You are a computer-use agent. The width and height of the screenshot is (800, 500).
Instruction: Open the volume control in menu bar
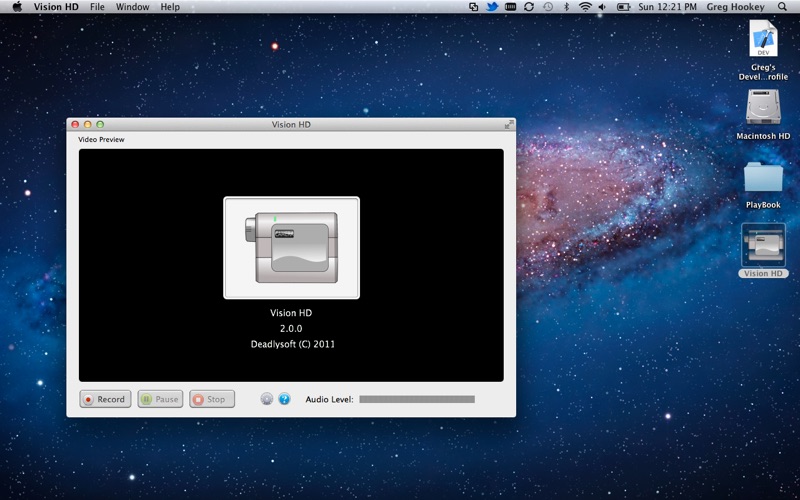pos(604,7)
